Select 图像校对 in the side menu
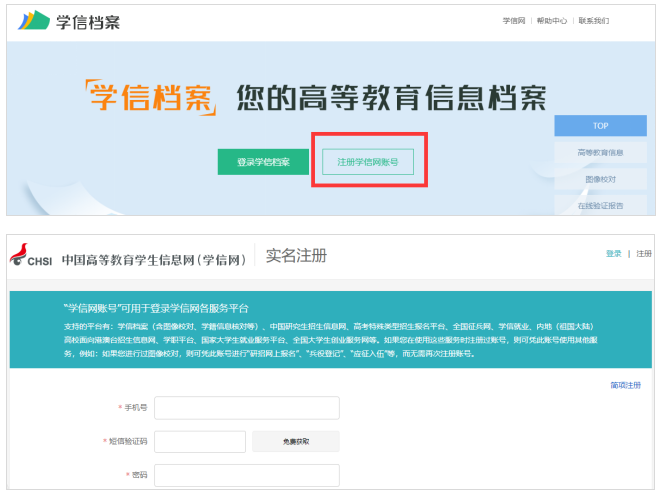The height and width of the screenshot is (500, 664). [600, 179]
